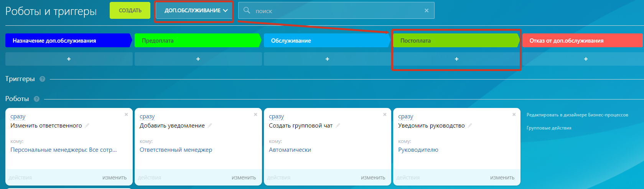This screenshot has width=644, height=189.
Task: Edit title pencil of Добавить уведомление
Action: tap(210, 125)
